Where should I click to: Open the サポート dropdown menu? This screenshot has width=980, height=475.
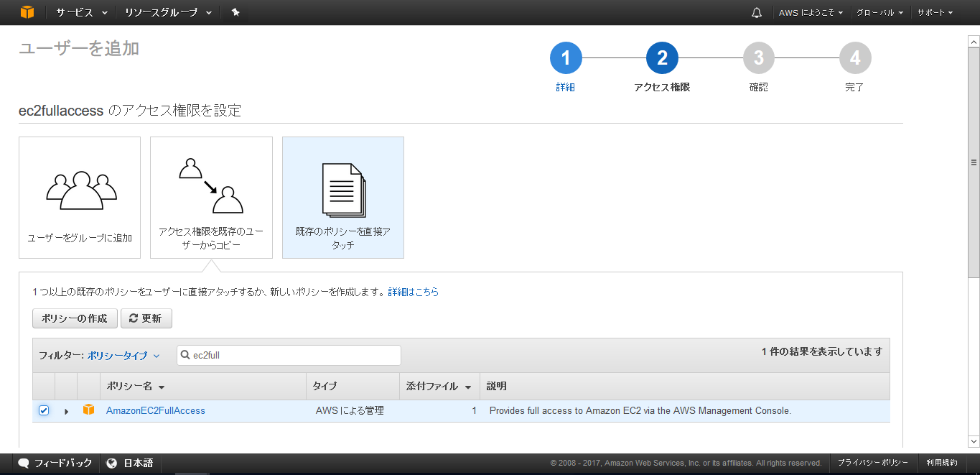pyautogui.click(x=935, y=12)
